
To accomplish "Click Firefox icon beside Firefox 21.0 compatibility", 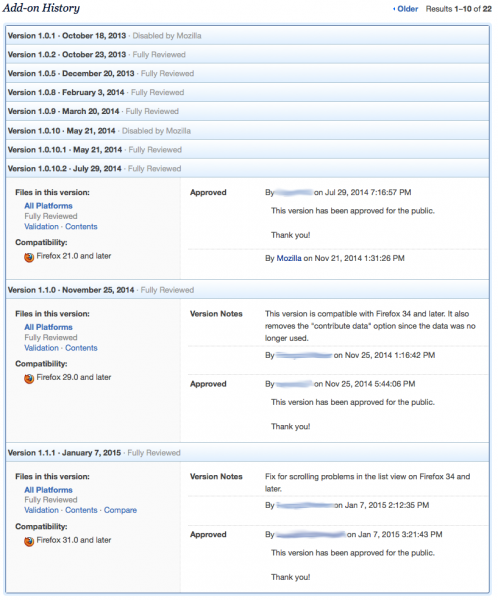I will pyautogui.click(x=29, y=257).
